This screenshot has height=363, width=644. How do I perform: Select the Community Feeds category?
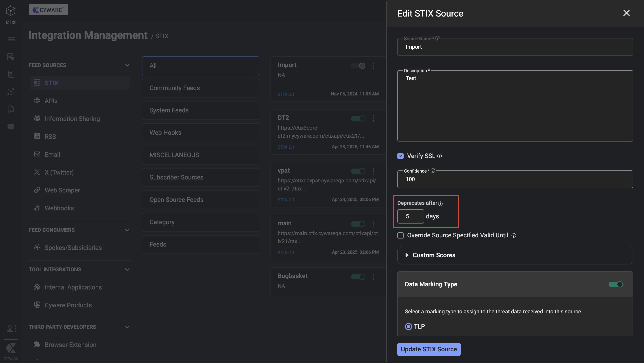(x=201, y=88)
